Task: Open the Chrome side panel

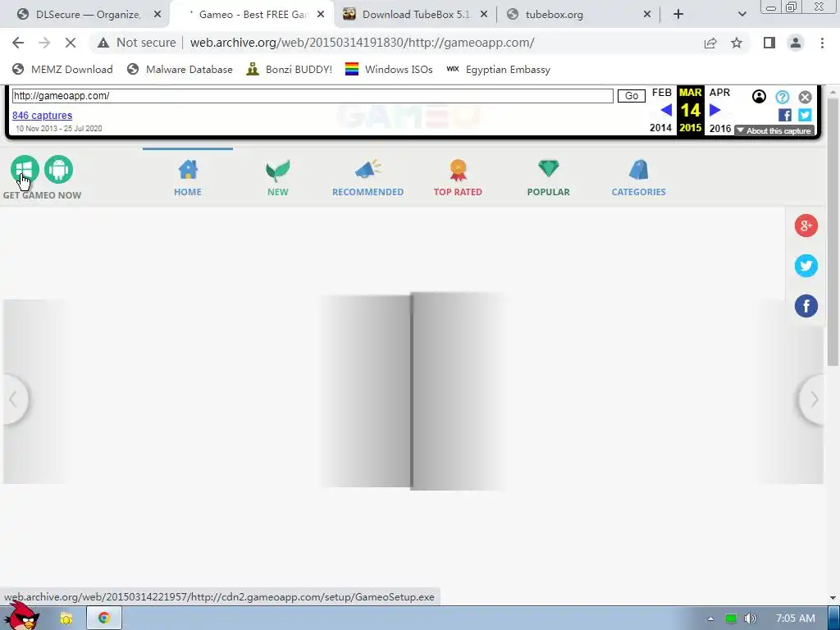Action: 769,43
